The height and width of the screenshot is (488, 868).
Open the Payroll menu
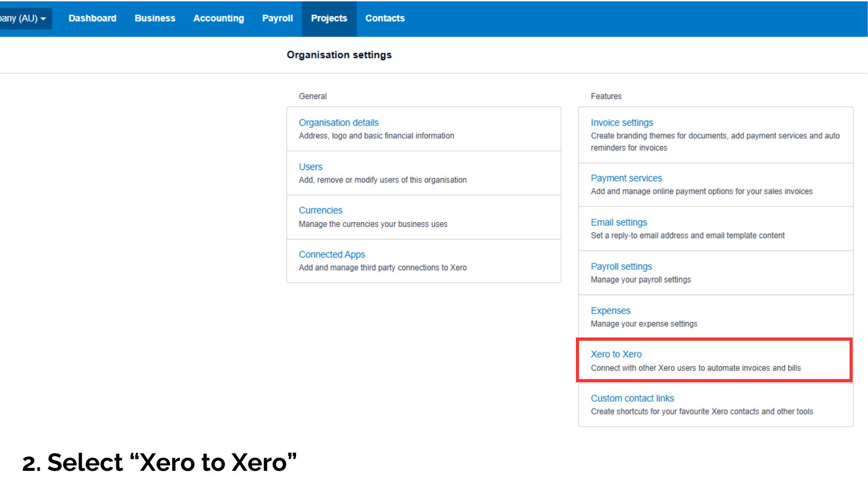coord(277,19)
